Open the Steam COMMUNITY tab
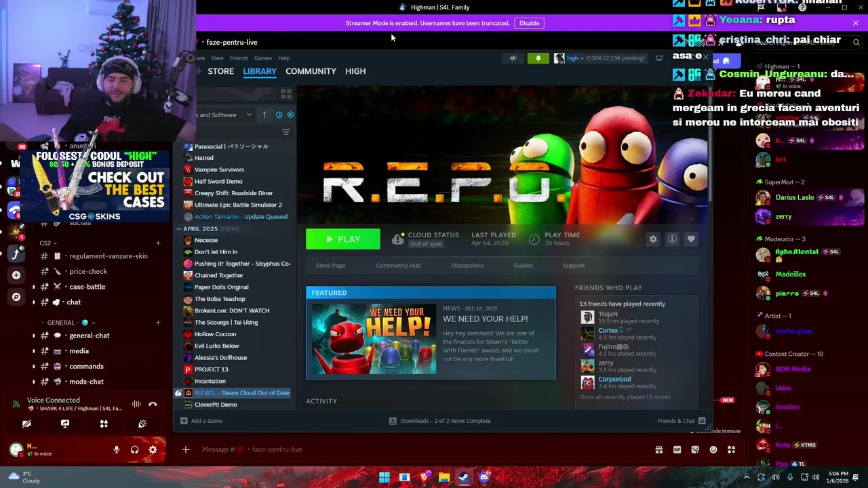The image size is (868, 488). coord(311,71)
